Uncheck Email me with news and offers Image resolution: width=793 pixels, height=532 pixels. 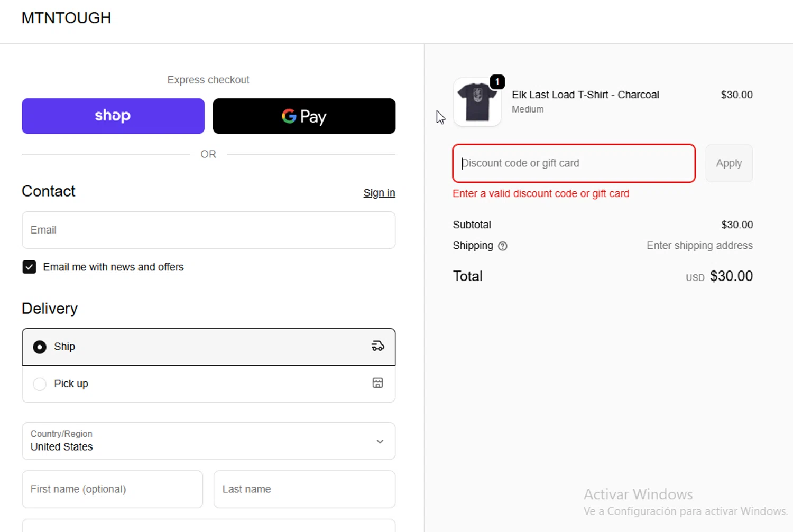(x=30, y=267)
